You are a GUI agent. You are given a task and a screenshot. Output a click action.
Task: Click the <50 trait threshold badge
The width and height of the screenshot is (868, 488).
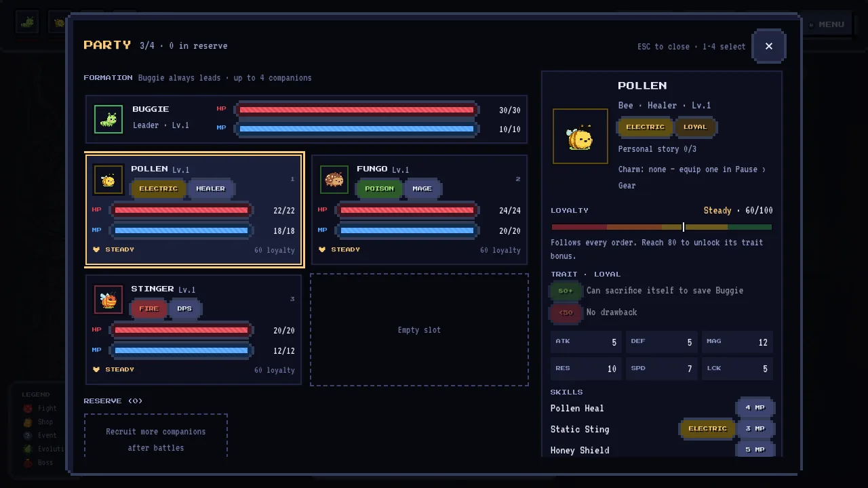click(x=566, y=312)
